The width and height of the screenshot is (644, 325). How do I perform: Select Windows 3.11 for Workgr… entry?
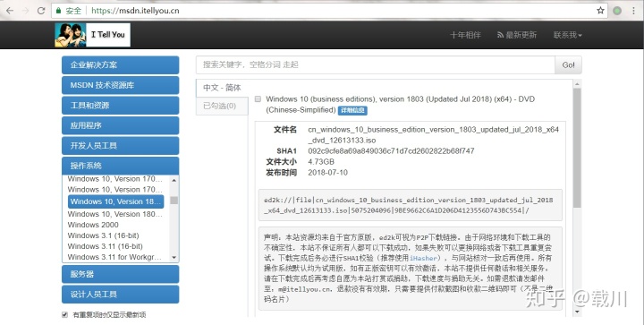pos(114,257)
